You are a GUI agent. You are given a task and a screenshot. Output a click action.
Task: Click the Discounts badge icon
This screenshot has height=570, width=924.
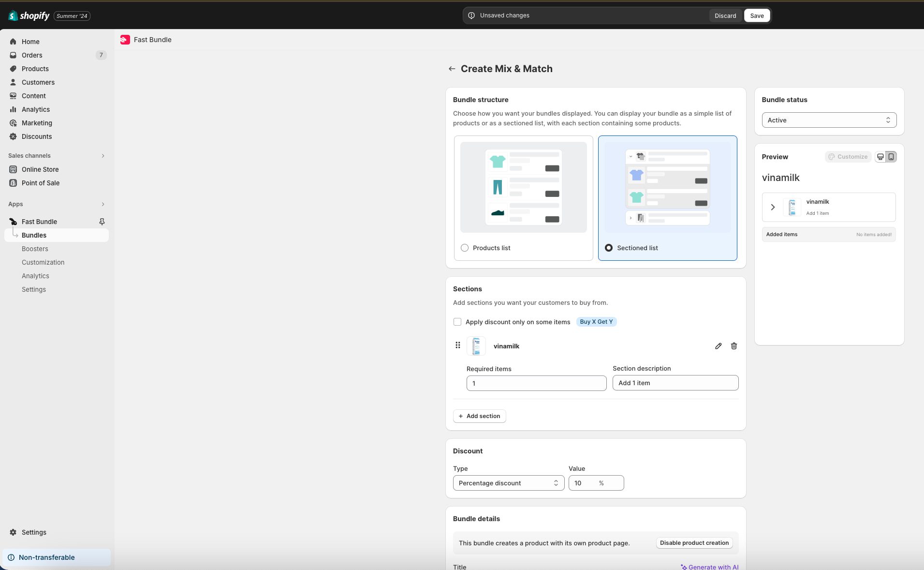13,136
